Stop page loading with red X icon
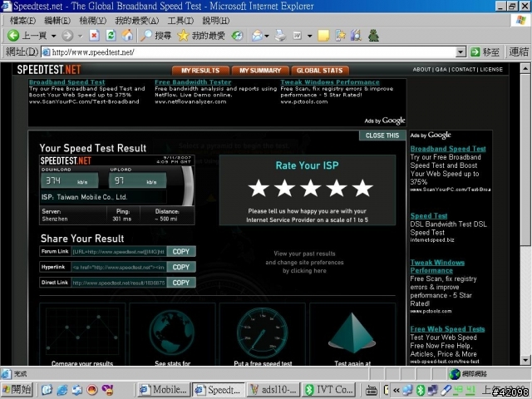 pos(94,35)
